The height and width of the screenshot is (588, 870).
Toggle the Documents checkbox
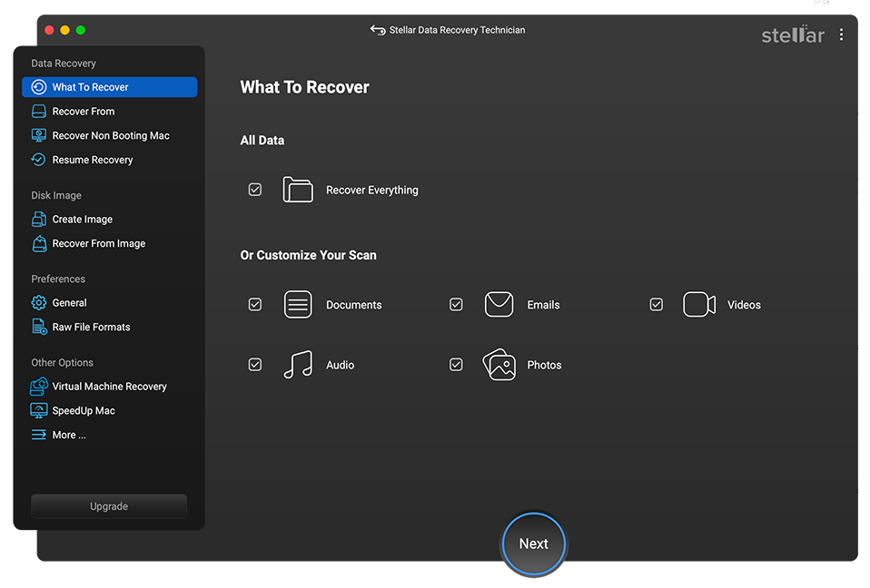point(255,305)
